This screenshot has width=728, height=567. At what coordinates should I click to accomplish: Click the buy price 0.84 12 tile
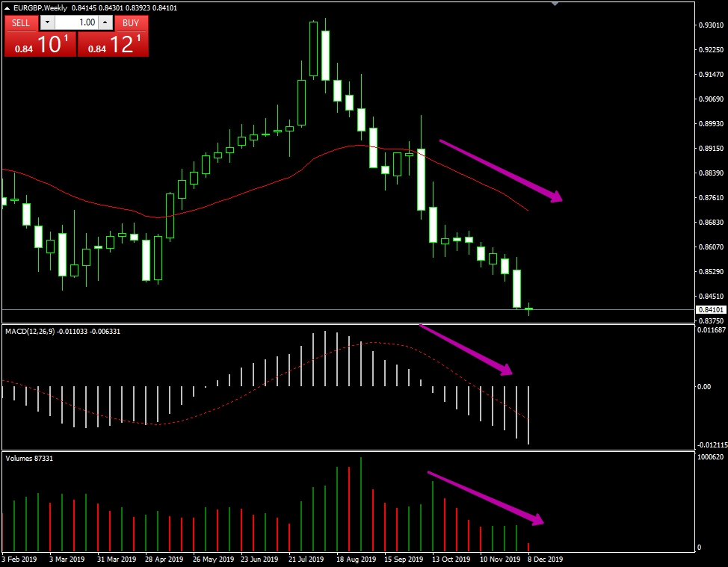[113, 45]
